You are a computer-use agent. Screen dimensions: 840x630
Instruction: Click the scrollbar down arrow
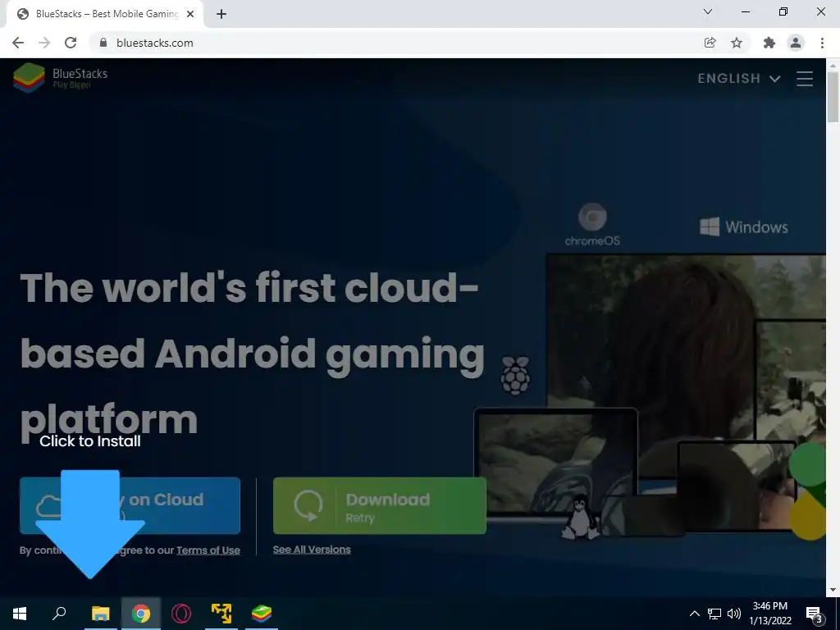pyautogui.click(x=833, y=590)
